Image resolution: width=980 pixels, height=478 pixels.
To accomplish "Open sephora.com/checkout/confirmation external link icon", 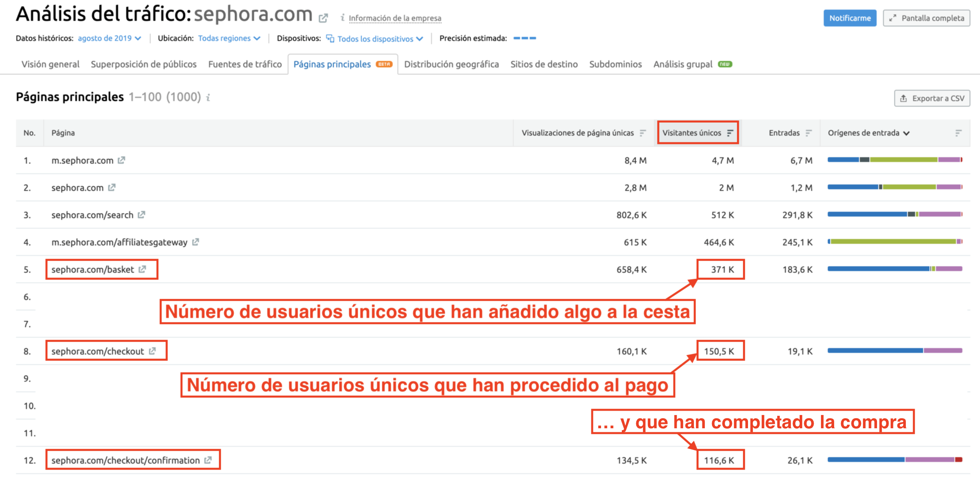I will coord(208,460).
